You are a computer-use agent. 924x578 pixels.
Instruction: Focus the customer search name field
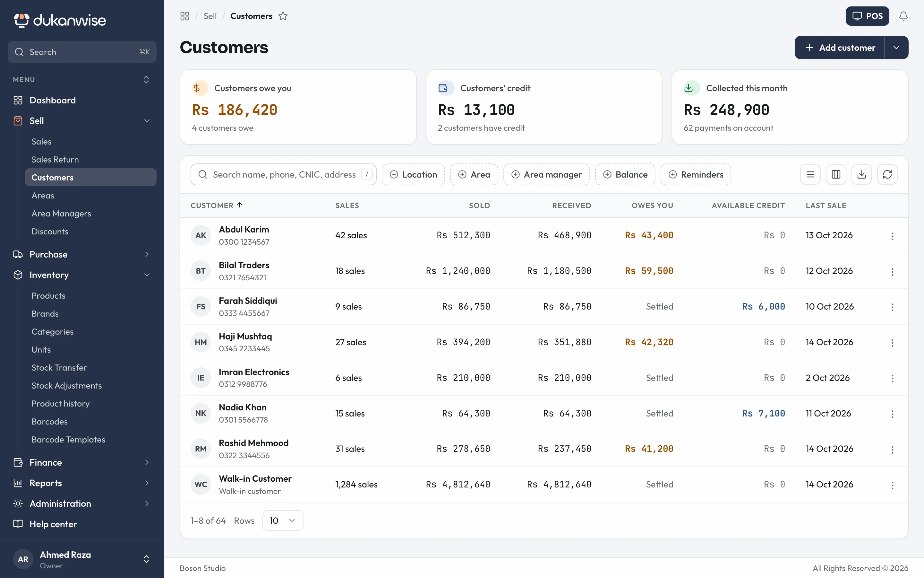click(x=283, y=174)
